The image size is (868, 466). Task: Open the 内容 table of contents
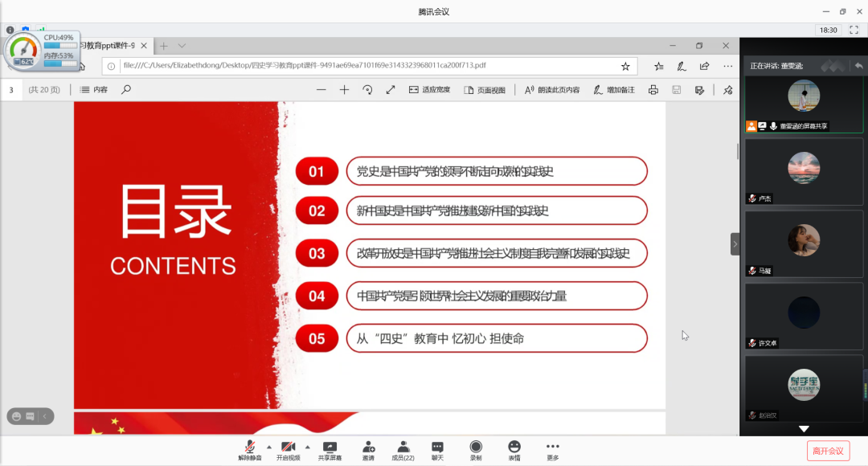tap(94, 90)
